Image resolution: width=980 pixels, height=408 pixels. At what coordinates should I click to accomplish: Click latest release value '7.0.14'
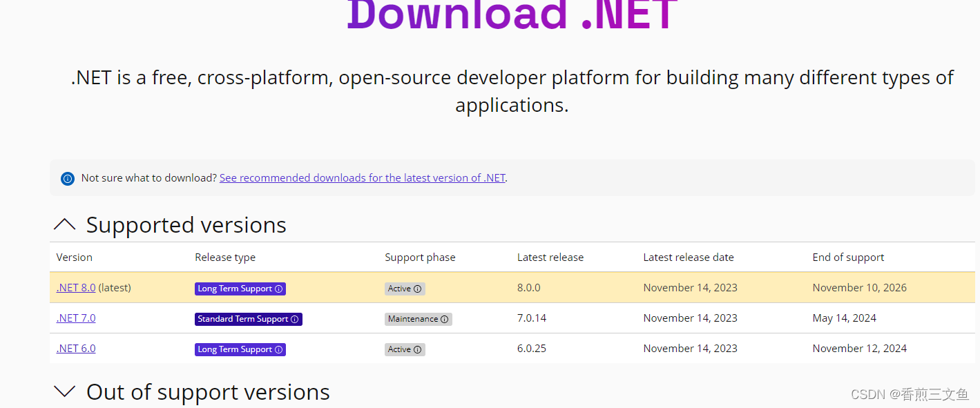(532, 318)
